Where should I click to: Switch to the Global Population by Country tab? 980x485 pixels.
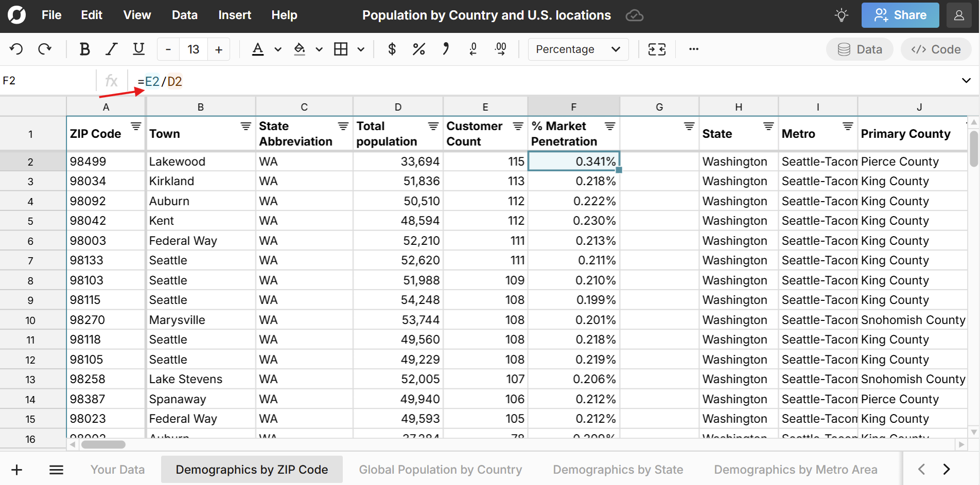coord(440,469)
